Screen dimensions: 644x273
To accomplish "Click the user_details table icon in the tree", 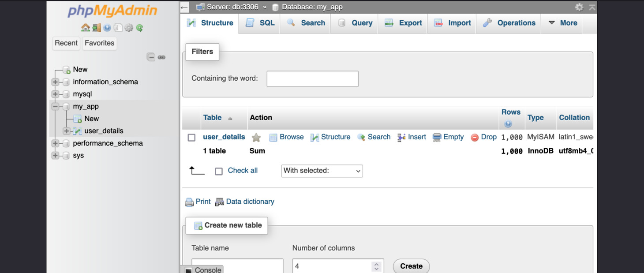I will (x=78, y=131).
